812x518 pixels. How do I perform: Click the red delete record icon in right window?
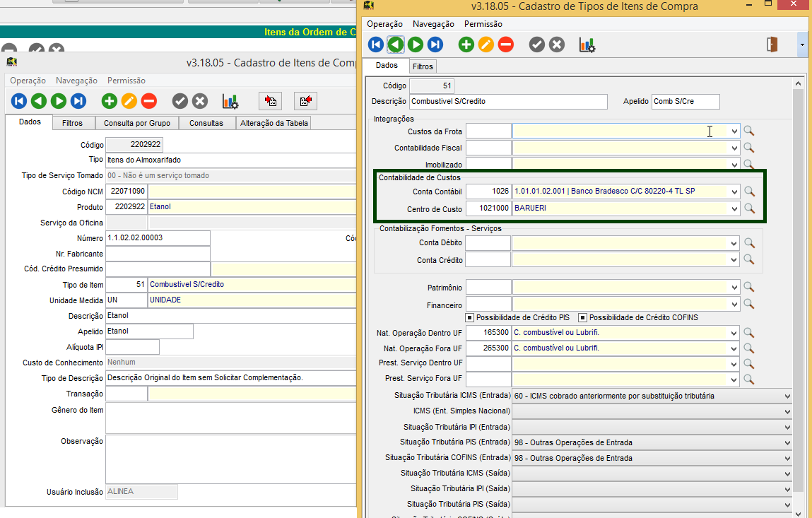coord(506,45)
